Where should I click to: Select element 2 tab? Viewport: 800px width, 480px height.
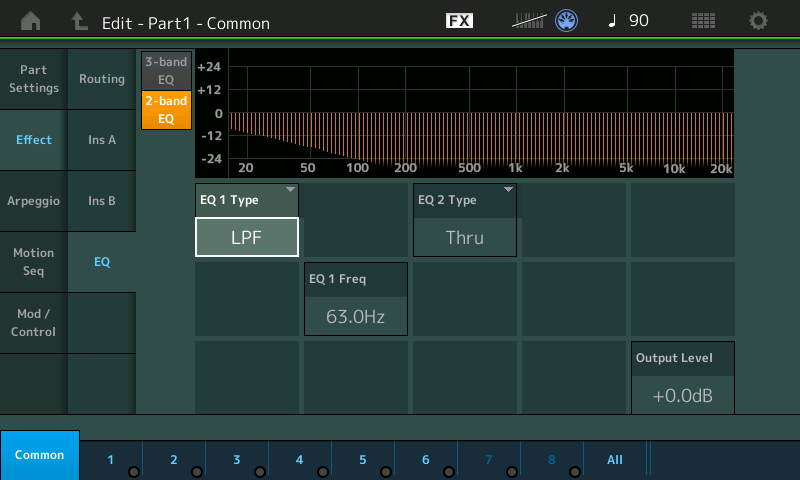(174, 460)
